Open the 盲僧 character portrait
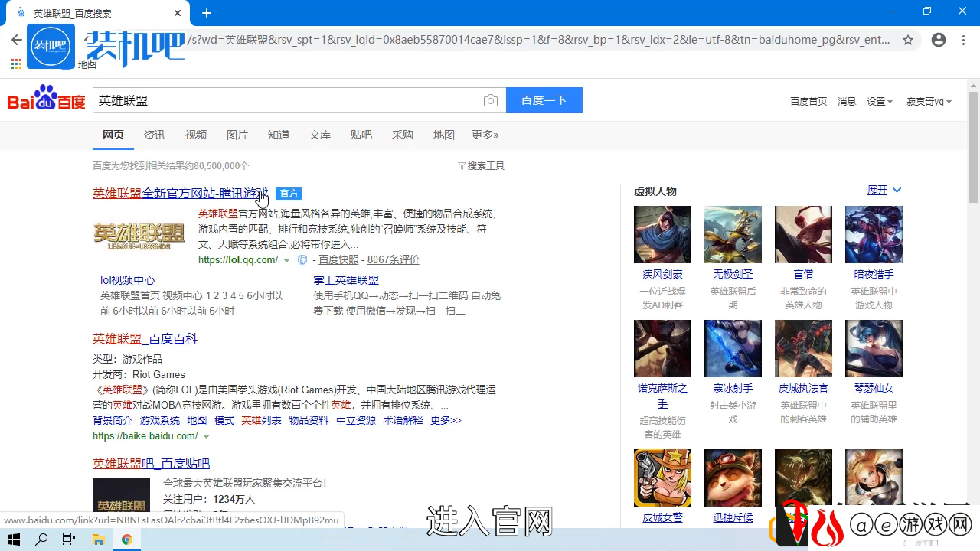Image resolution: width=980 pixels, height=551 pixels. pyautogui.click(x=803, y=234)
